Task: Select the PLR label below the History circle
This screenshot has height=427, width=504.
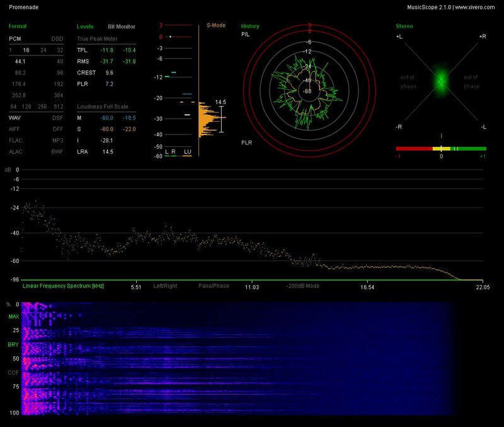Action: [x=246, y=143]
